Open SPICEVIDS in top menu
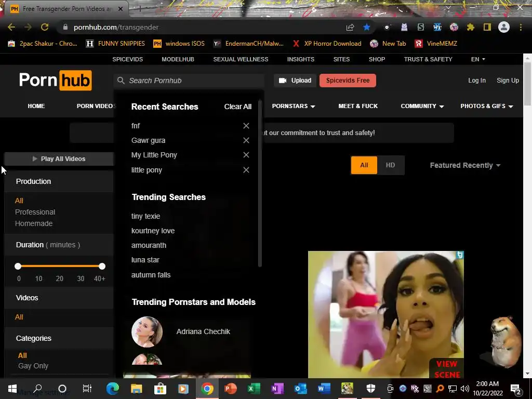Screen dimensions: 532x399 point(128,59)
